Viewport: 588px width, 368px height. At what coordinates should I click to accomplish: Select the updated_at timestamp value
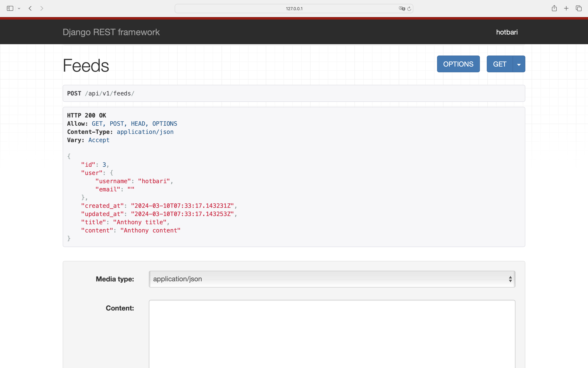(182, 214)
